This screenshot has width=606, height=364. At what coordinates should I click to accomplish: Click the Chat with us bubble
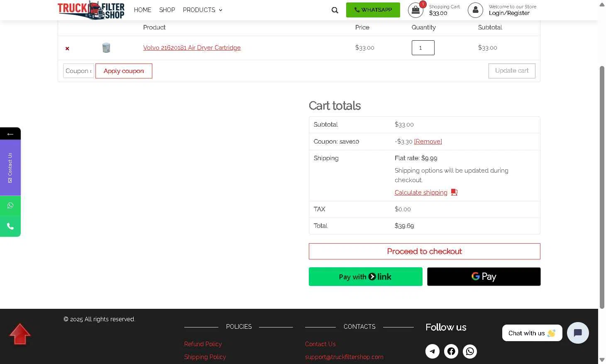[x=532, y=333]
